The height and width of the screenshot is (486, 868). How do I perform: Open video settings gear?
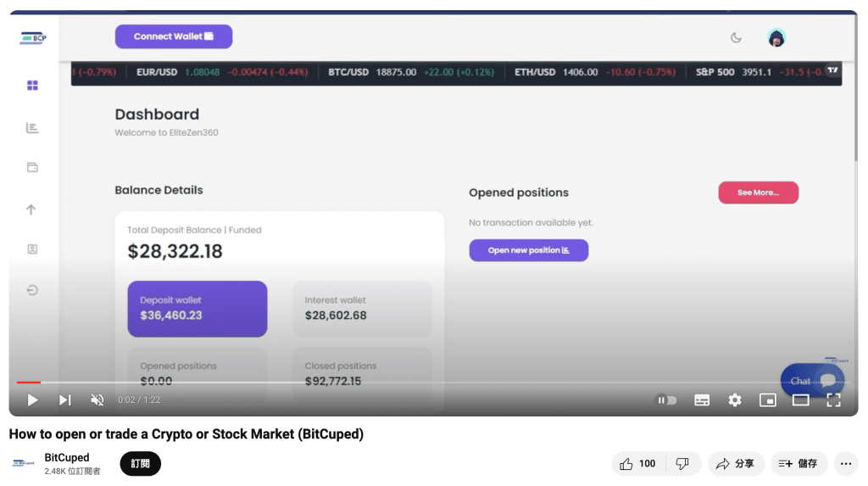(x=735, y=400)
